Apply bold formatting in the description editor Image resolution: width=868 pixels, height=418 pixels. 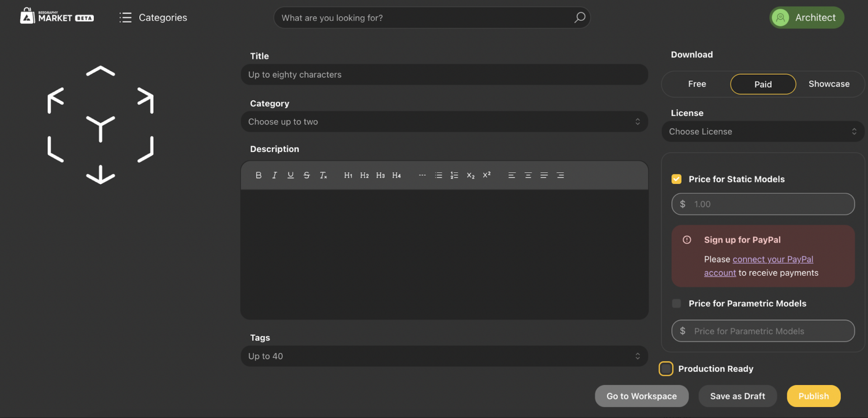[258, 175]
